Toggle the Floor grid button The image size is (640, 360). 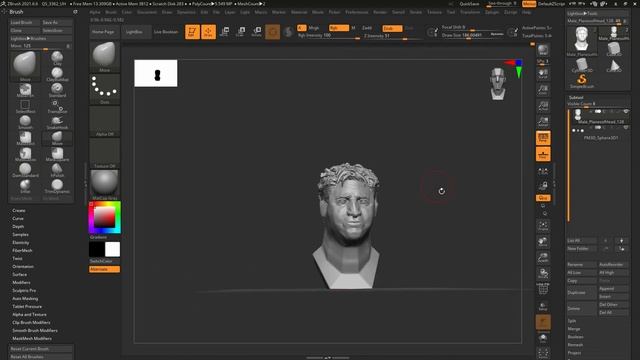tap(543, 154)
